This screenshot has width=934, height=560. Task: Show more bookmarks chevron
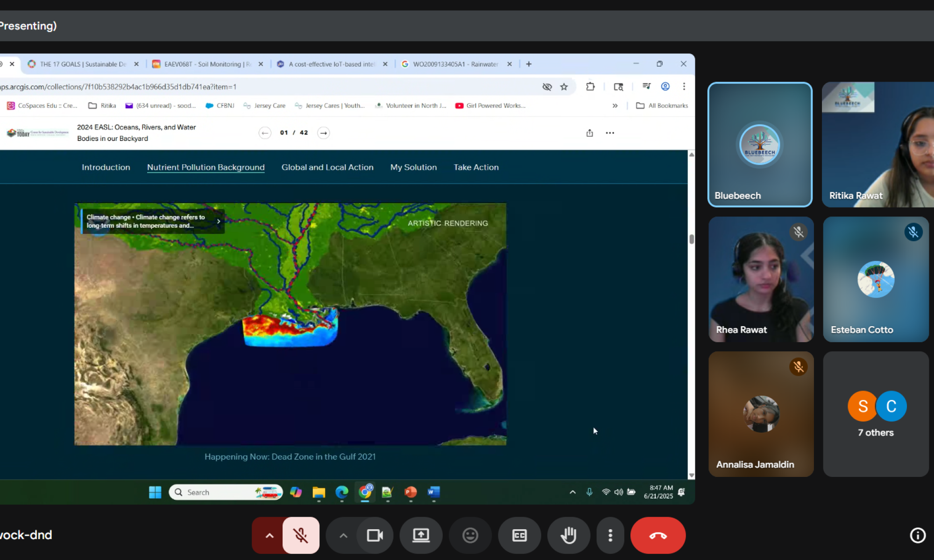(x=615, y=106)
